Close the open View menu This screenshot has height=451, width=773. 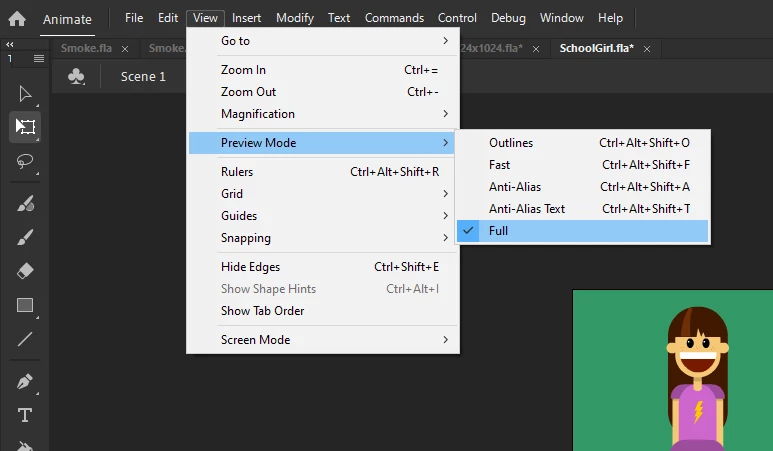[205, 18]
